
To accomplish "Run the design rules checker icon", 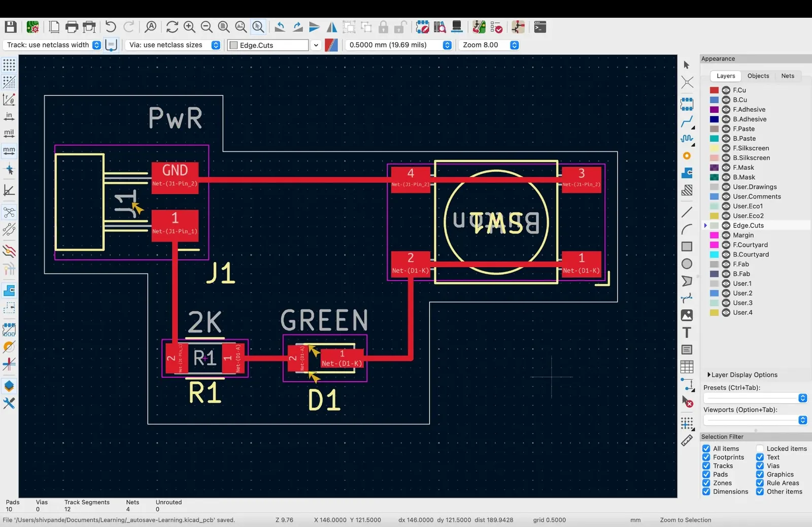I will [x=496, y=26].
